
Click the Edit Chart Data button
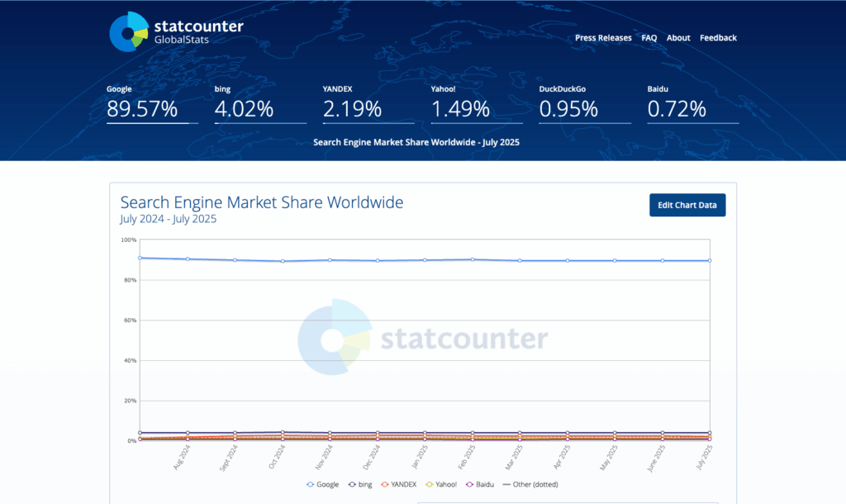[x=687, y=205]
